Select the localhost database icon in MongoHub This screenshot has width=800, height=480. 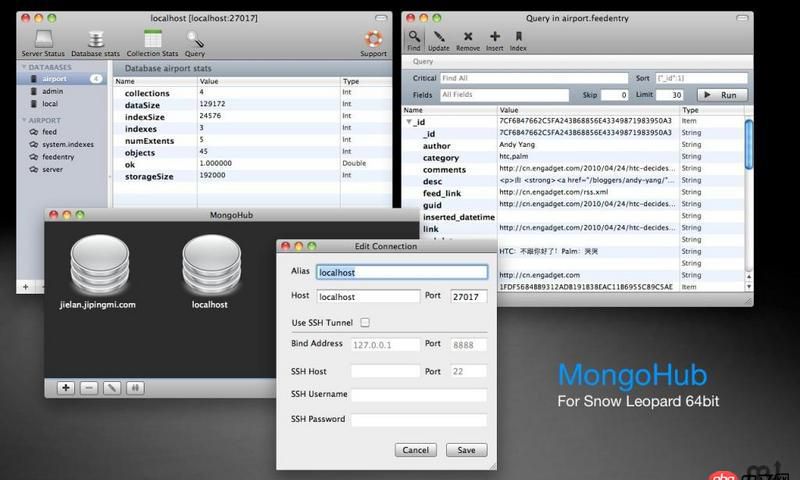click(211, 264)
